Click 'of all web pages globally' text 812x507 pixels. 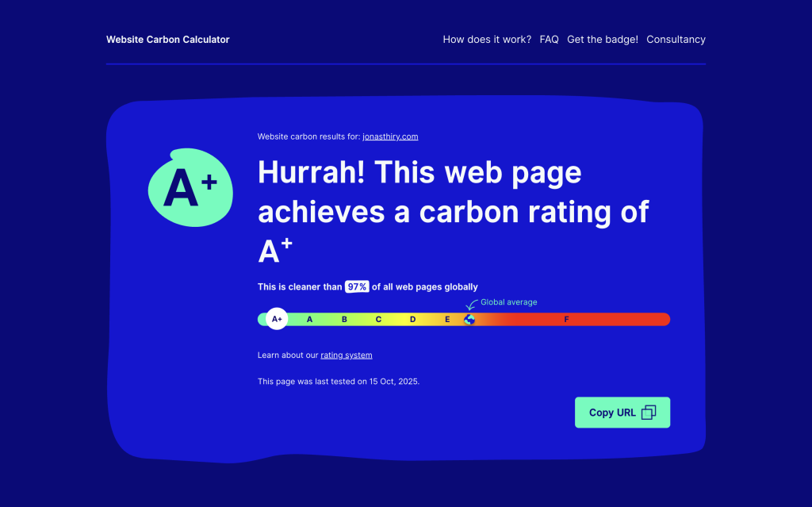coord(425,286)
